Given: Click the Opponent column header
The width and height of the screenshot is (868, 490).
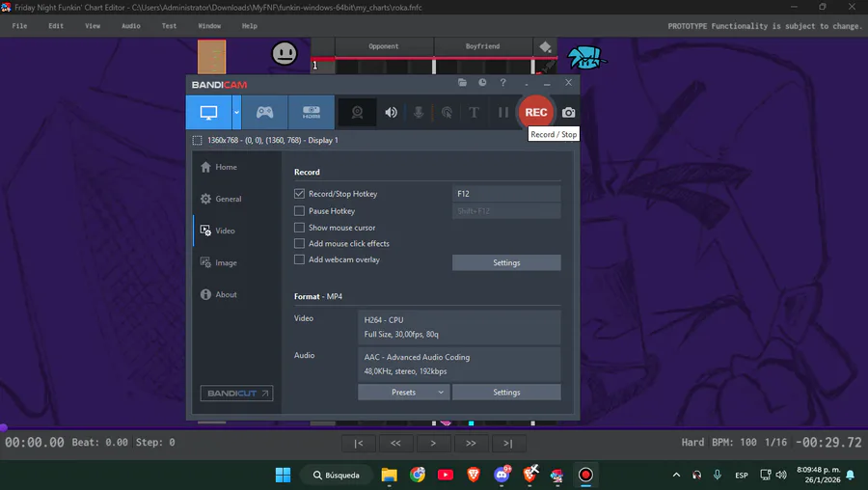Looking at the screenshot, I should coord(384,46).
